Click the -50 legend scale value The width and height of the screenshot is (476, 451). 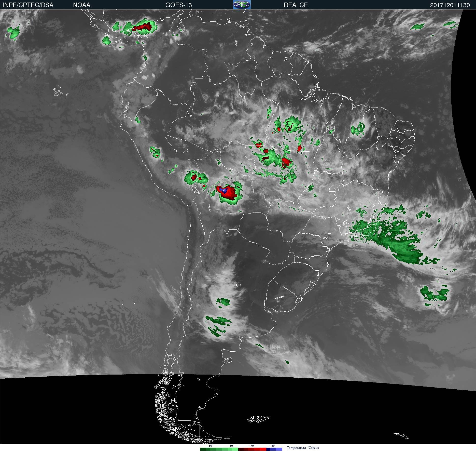click(210, 446)
